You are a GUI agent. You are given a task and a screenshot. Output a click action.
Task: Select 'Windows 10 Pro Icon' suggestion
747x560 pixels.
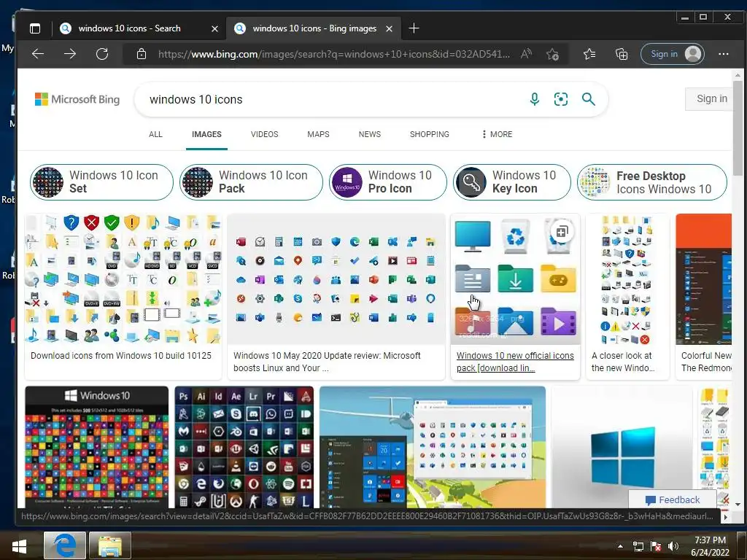[x=388, y=182]
